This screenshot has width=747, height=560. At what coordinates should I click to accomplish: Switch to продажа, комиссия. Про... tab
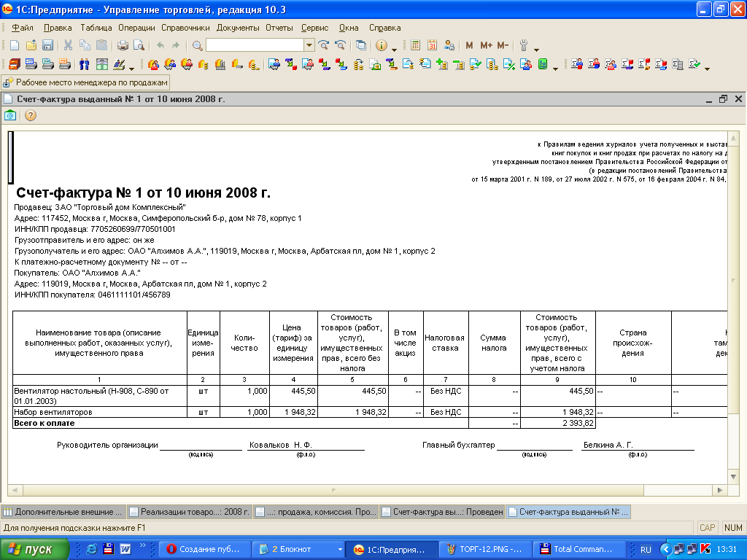tap(317, 512)
